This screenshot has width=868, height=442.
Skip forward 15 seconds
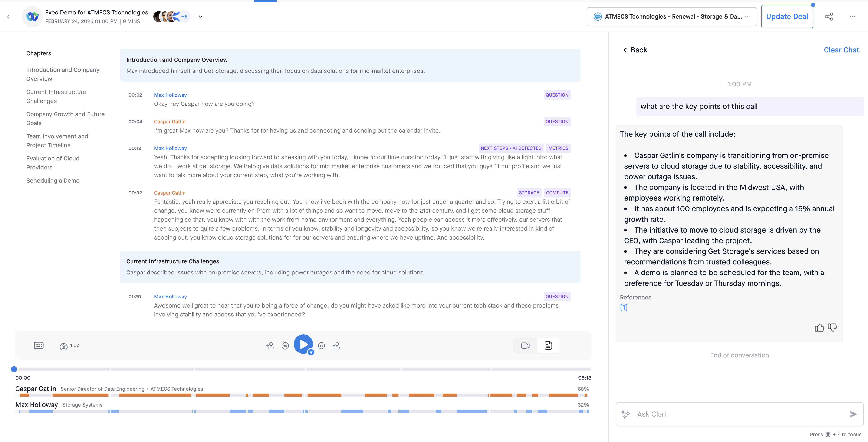[x=322, y=345]
